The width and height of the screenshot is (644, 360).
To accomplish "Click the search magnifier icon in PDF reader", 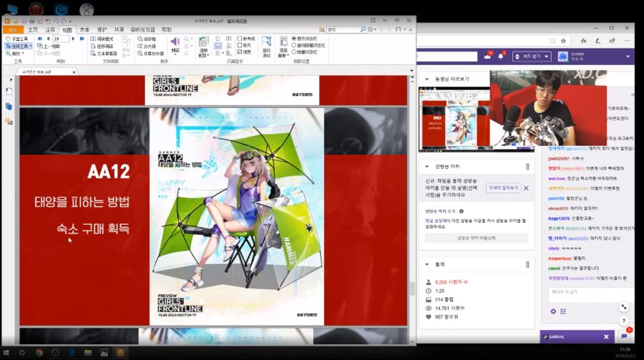I will [x=363, y=29].
